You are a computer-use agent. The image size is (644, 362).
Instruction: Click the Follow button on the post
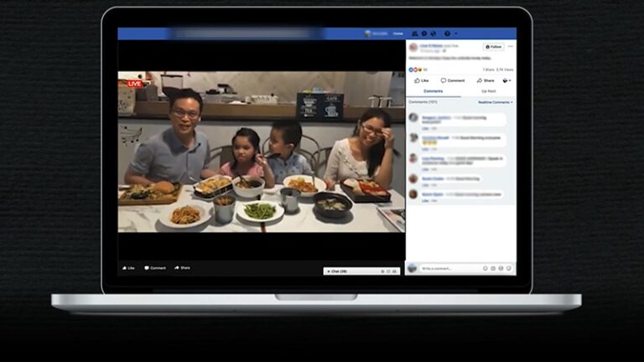pyautogui.click(x=493, y=47)
